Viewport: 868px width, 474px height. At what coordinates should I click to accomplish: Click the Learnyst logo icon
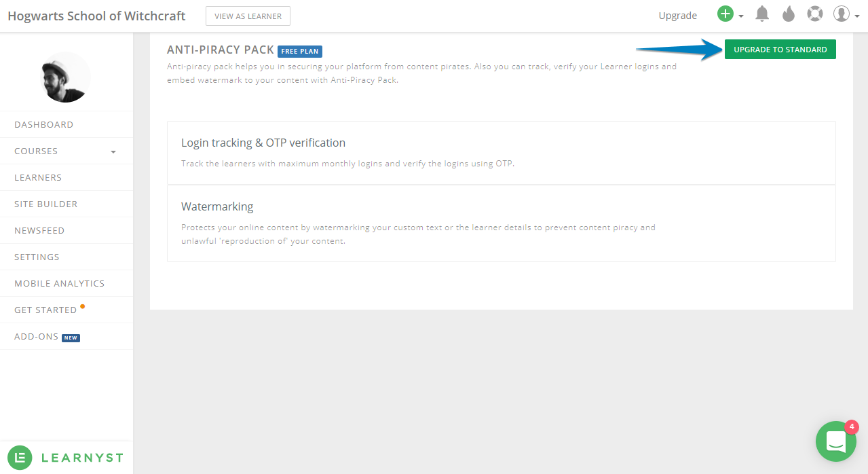click(20, 458)
